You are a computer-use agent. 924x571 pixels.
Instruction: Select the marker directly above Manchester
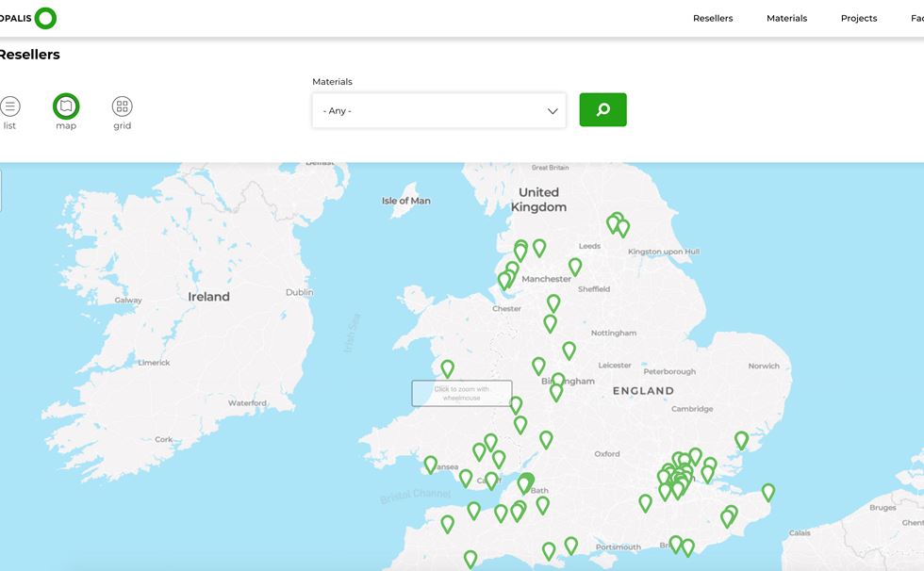pyautogui.click(x=539, y=248)
